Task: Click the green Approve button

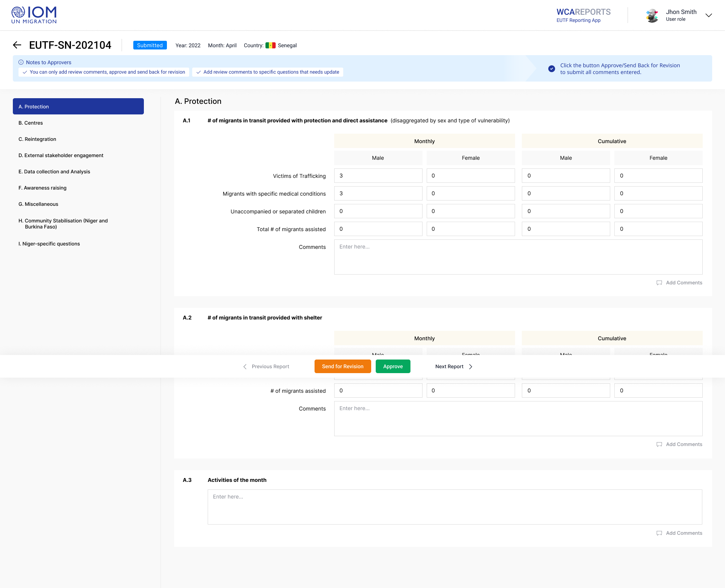Action: (x=393, y=366)
